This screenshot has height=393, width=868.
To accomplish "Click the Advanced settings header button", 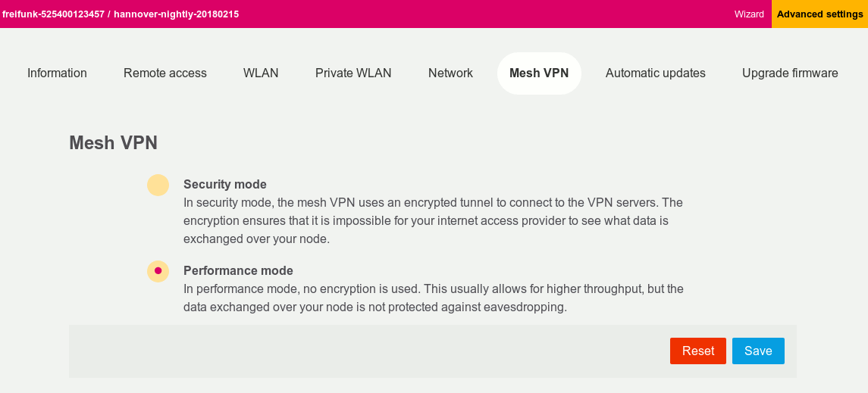I will (x=819, y=14).
